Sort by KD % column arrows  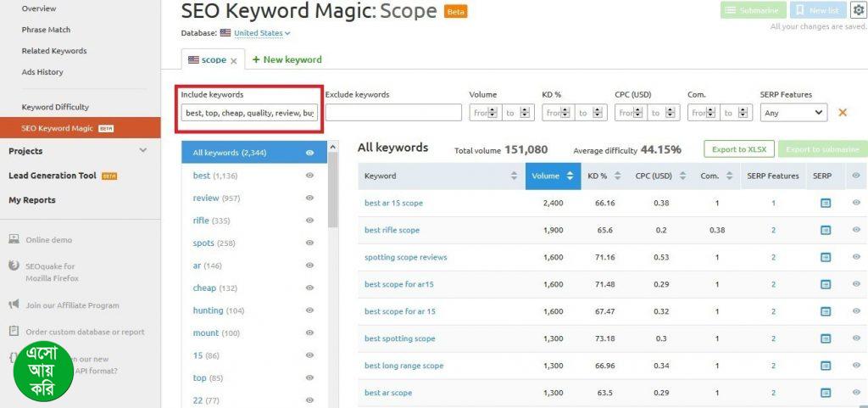coord(615,176)
